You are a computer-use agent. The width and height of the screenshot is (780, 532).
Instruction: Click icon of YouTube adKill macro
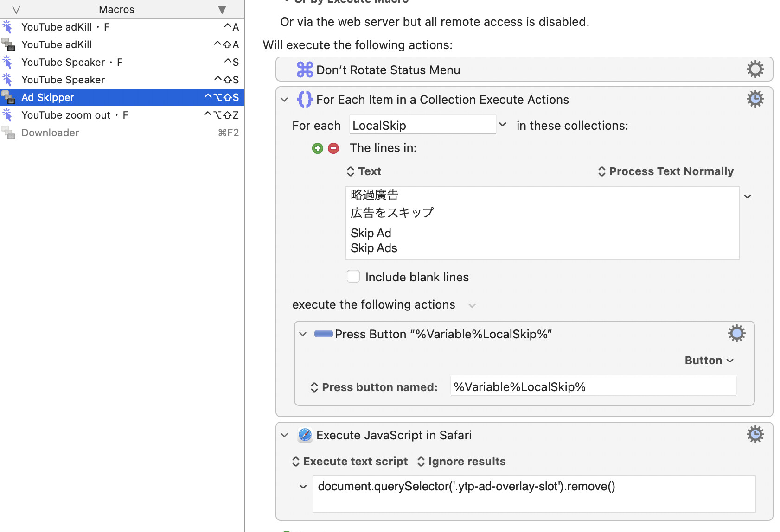(x=8, y=44)
